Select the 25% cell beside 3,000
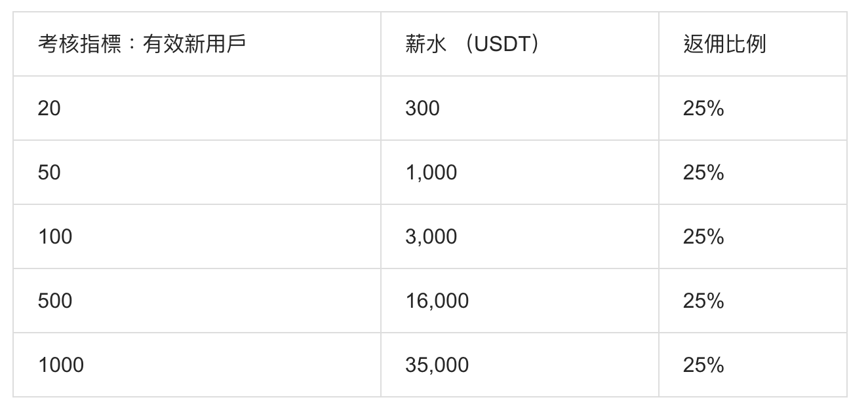The width and height of the screenshot is (868, 406). point(753,236)
